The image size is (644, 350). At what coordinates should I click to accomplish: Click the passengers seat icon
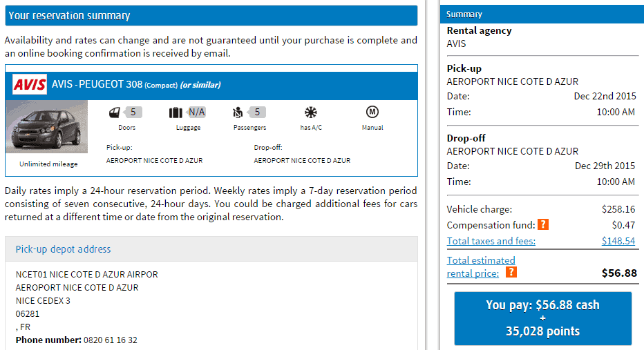click(239, 113)
